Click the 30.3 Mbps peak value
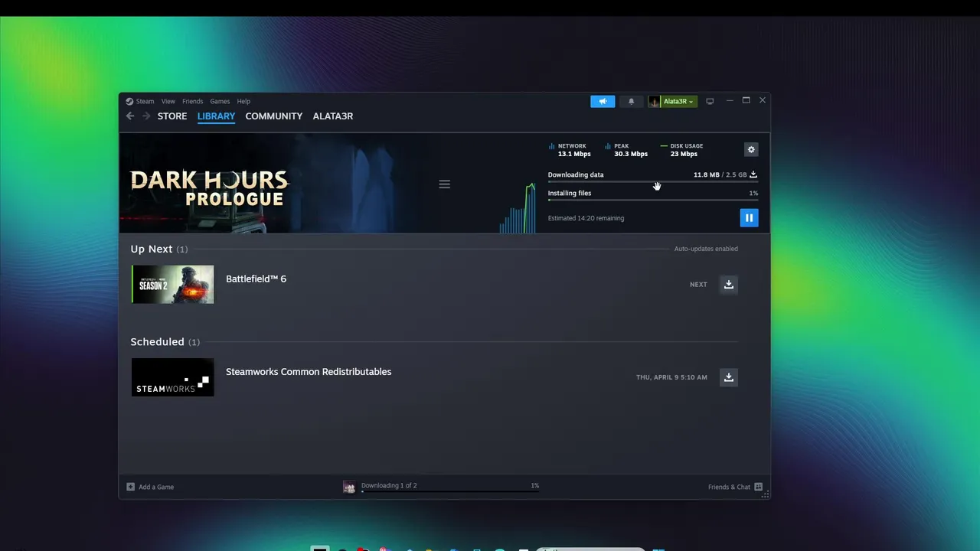The width and height of the screenshot is (980, 551). tap(631, 154)
